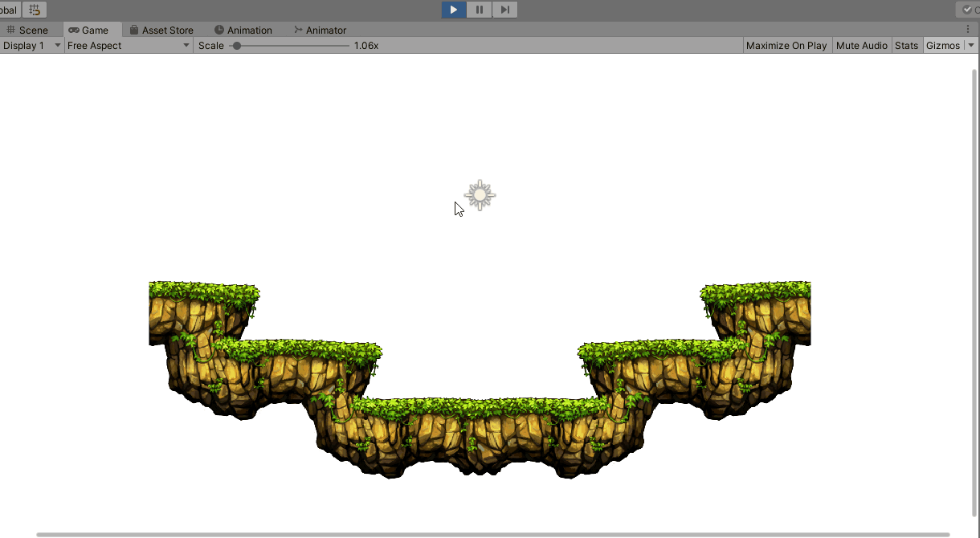Click the directional light sun gizmo
This screenshot has width=980, height=538.
click(480, 194)
